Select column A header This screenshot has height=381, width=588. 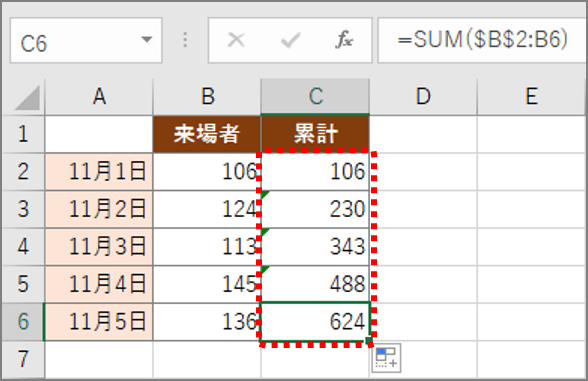point(99,97)
